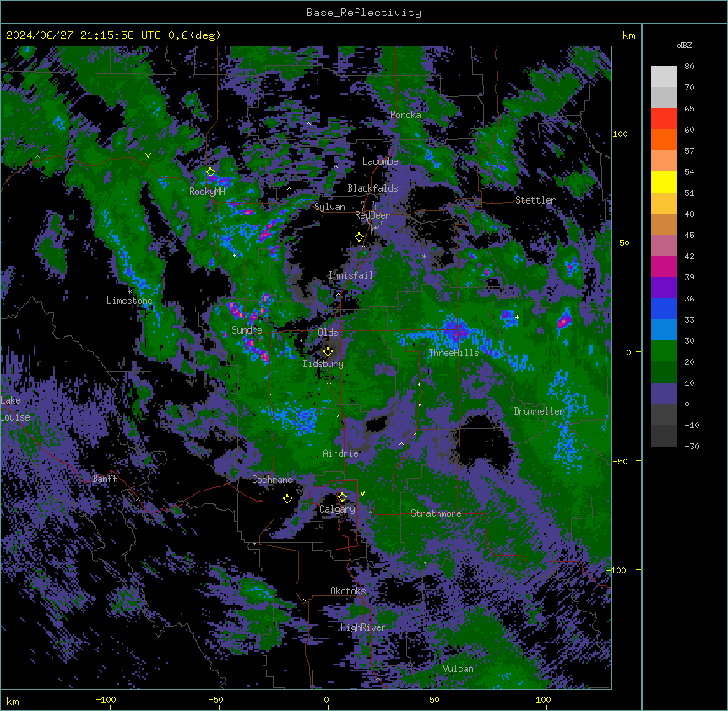Click the yellow v marker east of Calgary
This screenshot has height=711, width=728.
tap(362, 493)
